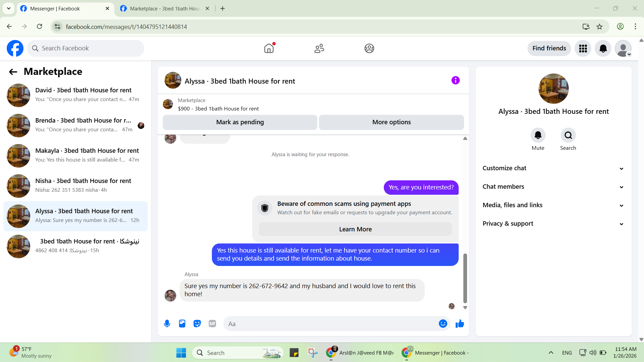
Task: Open the Groups icon in top navigation
Action: pos(369,48)
